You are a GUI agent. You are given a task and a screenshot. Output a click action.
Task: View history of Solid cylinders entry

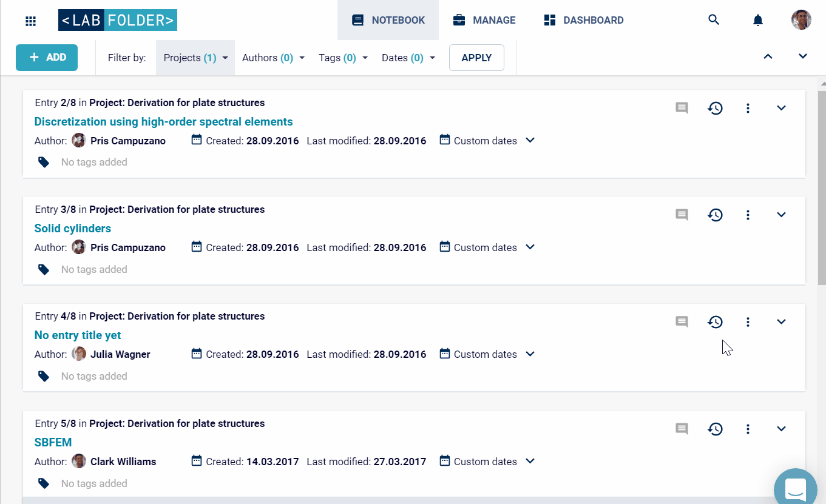click(x=716, y=215)
